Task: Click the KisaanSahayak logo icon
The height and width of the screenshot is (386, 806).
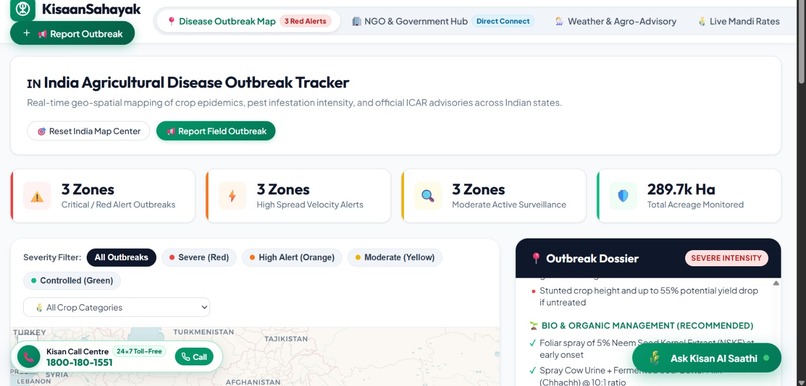Action: click(23, 9)
